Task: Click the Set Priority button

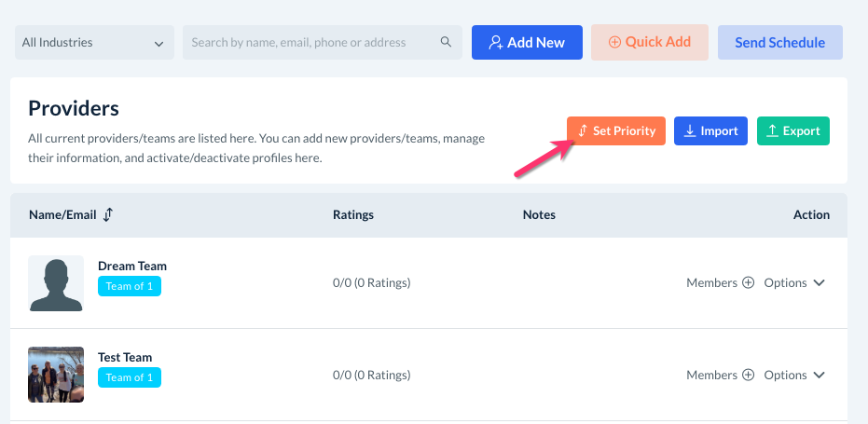Action: tap(616, 131)
